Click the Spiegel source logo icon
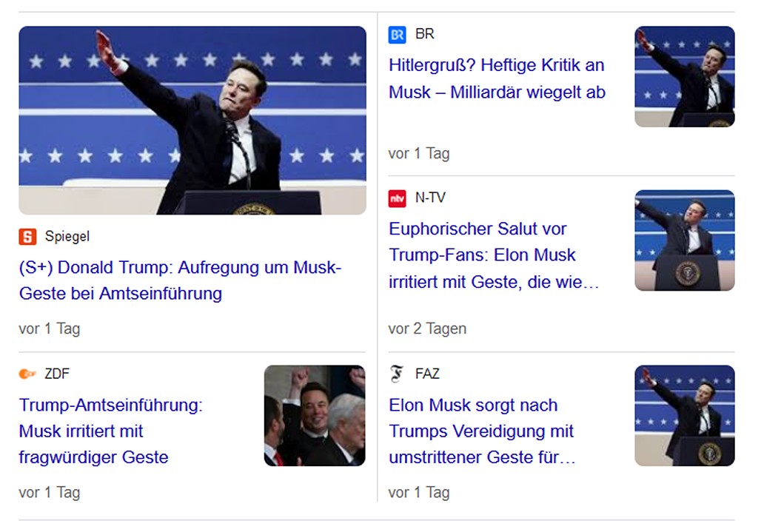Viewport: 784px width, 532px height. click(x=27, y=237)
